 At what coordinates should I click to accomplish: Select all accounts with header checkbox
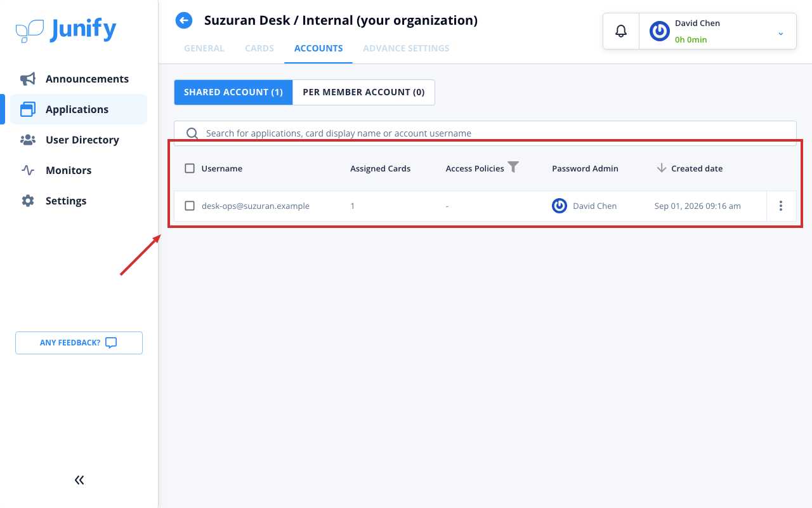coord(190,168)
